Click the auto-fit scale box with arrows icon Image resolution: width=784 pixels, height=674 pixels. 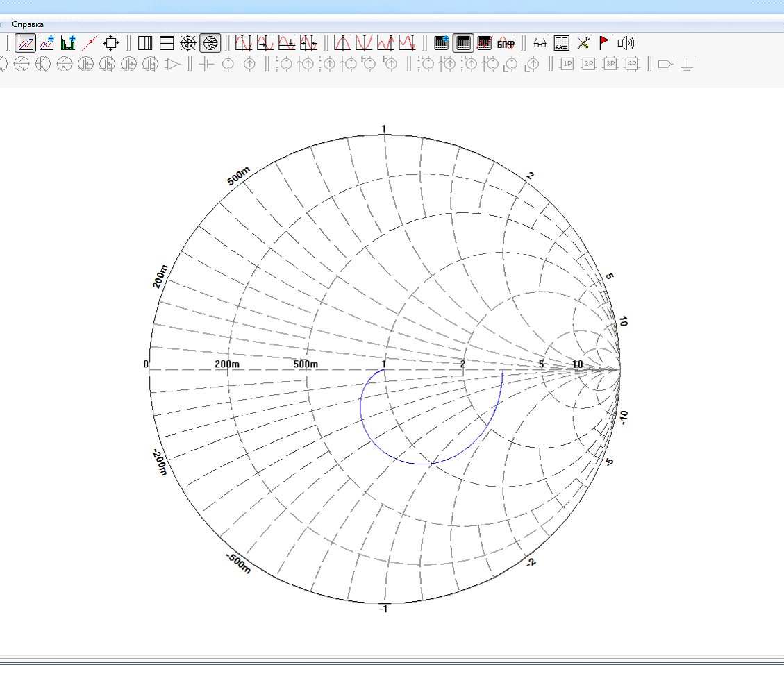tap(112, 43)
